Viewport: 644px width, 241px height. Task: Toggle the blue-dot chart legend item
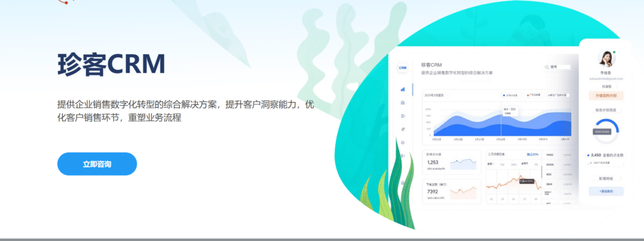pos(511,95)
